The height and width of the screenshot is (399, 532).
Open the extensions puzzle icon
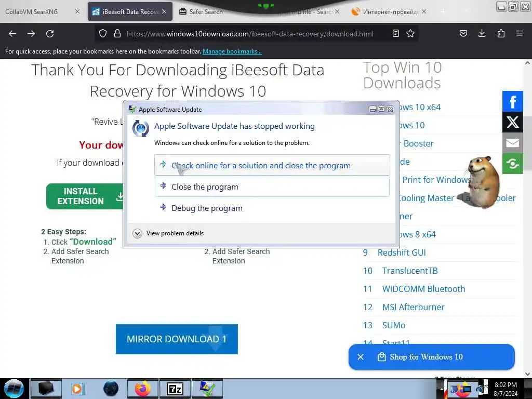[x=501, y=33]
